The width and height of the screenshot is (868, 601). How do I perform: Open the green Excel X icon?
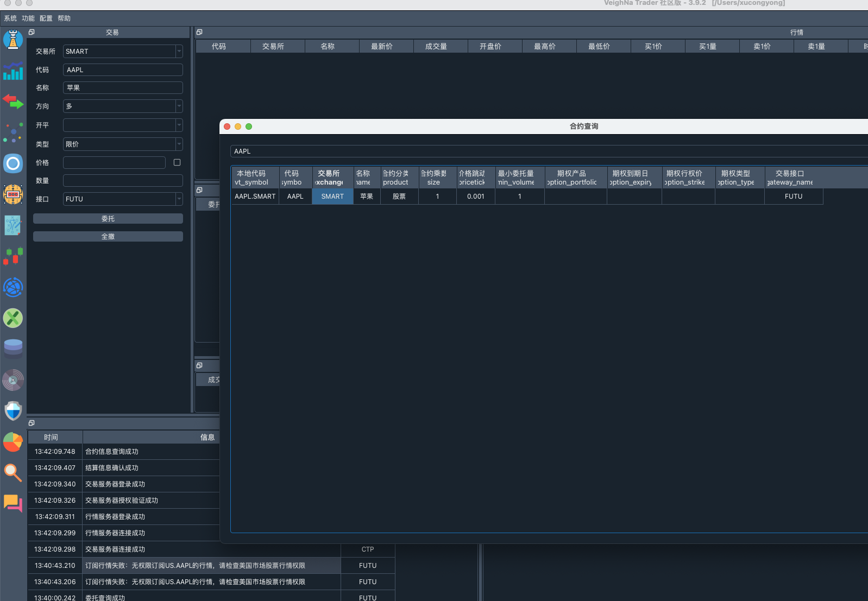[x=13, y=318]
